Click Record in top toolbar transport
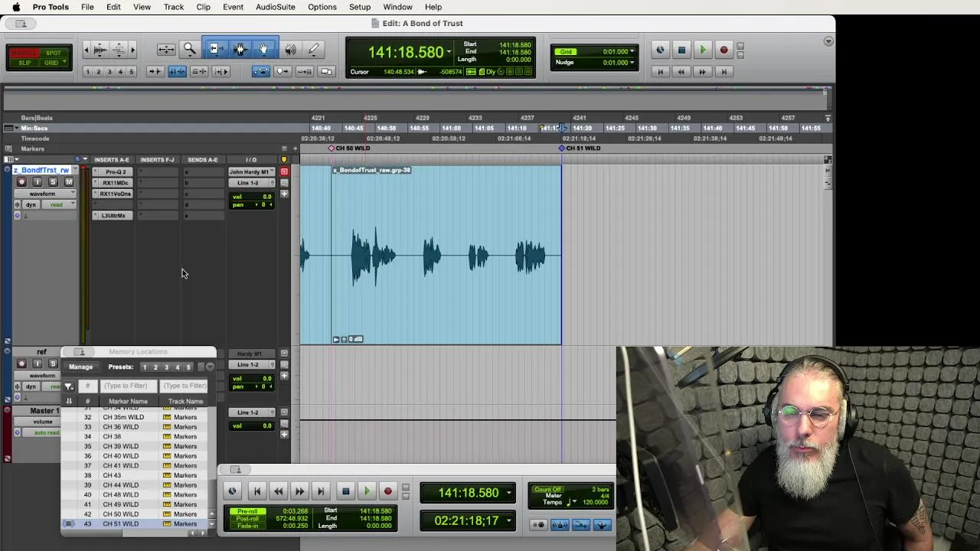The image size is (980, 551). pyautogui.click(x=724, y=51)
